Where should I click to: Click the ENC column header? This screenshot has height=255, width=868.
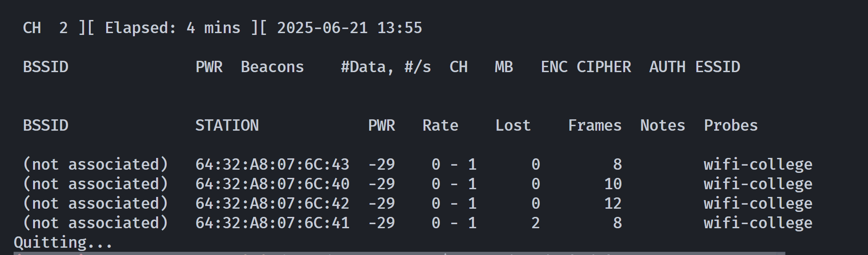click(554, 67)
